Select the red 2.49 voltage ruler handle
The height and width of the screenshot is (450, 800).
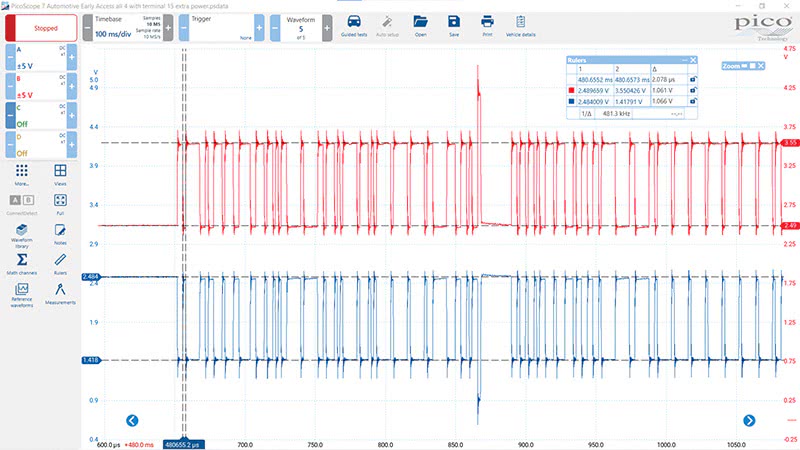coord(790,226)
